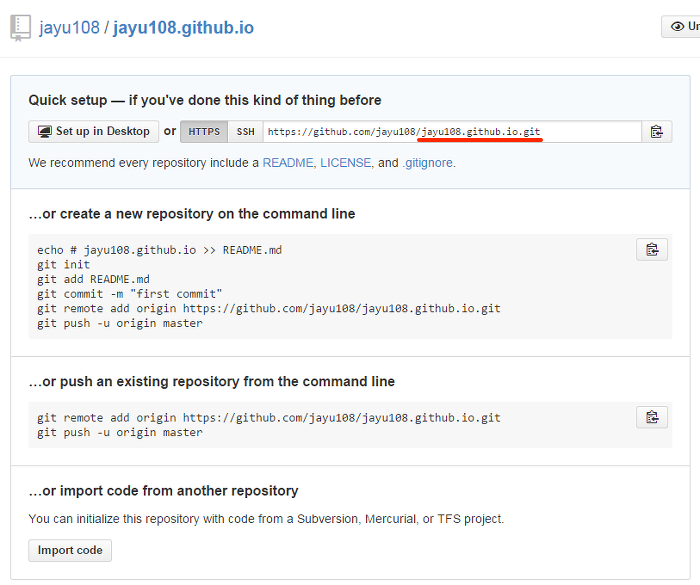This screenshot has height=585, width=700.
Task: Click the '…or push an existing repository' heading
Action: 212,382
